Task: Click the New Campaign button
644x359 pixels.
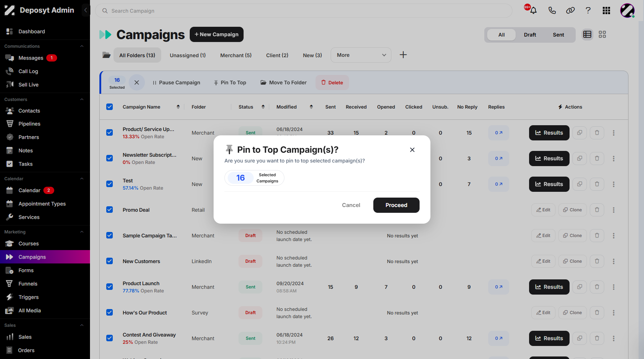Action: click(216, 34)
